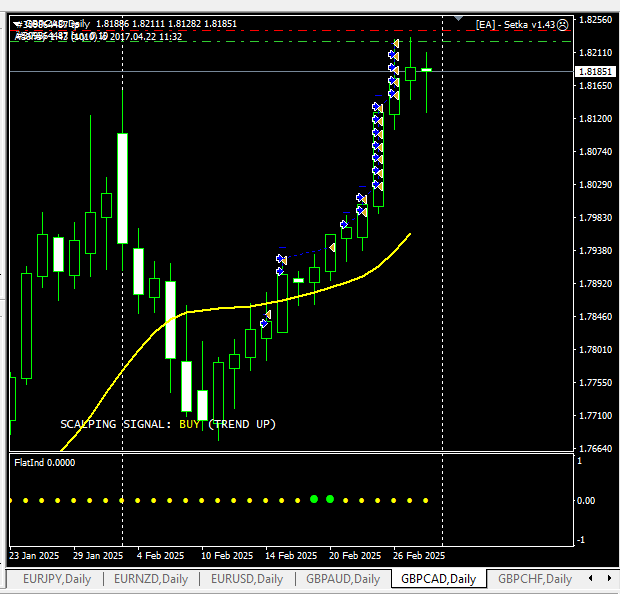This screenshot has width=620, height=594.
Task: Click the 1.78010 price axis label
Action: [x=595, y=350]
